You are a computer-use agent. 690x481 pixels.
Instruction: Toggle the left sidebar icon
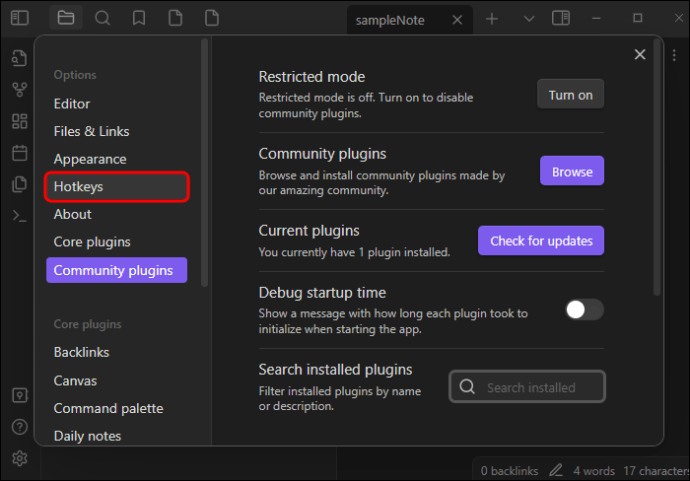[20, 18]
